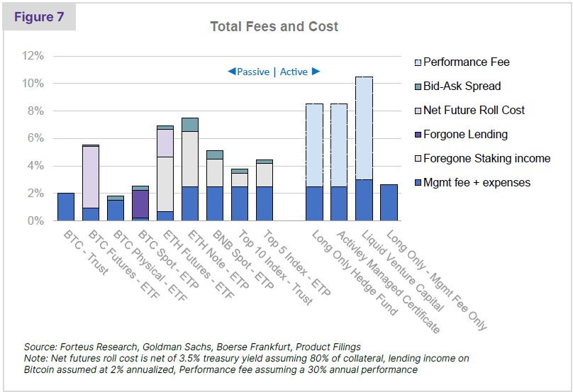Screen dimensions: 573x392
Task: Click the ETH Note - ETP teal spread segment
Action: click(190, 125)
